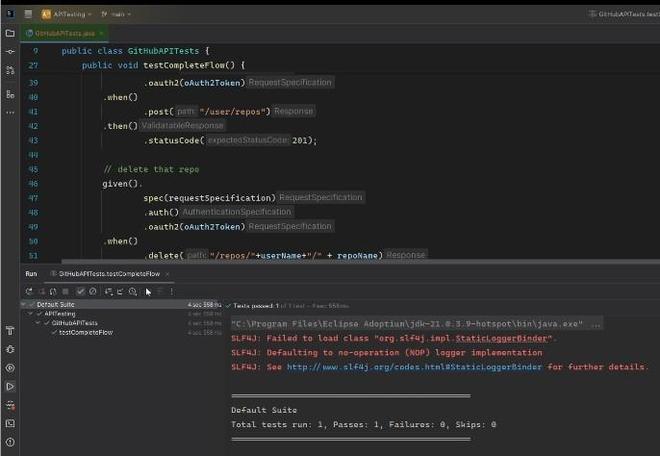Open more options kebab in Run toolbar

(x=171, y=291)
